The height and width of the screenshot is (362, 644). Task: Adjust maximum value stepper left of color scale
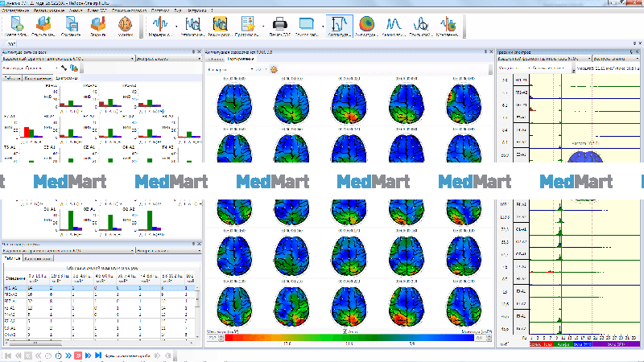pyautogui.click(x=221, y=338)
